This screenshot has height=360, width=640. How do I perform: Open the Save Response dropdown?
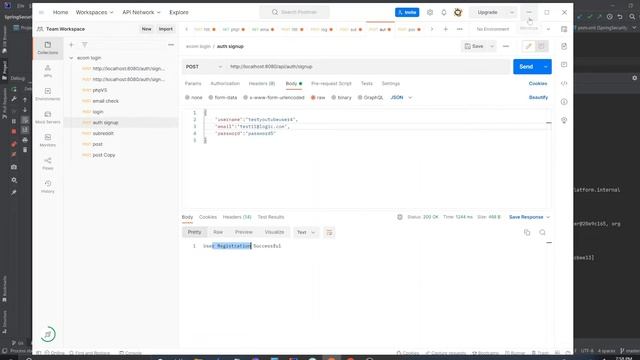[529, 217]
